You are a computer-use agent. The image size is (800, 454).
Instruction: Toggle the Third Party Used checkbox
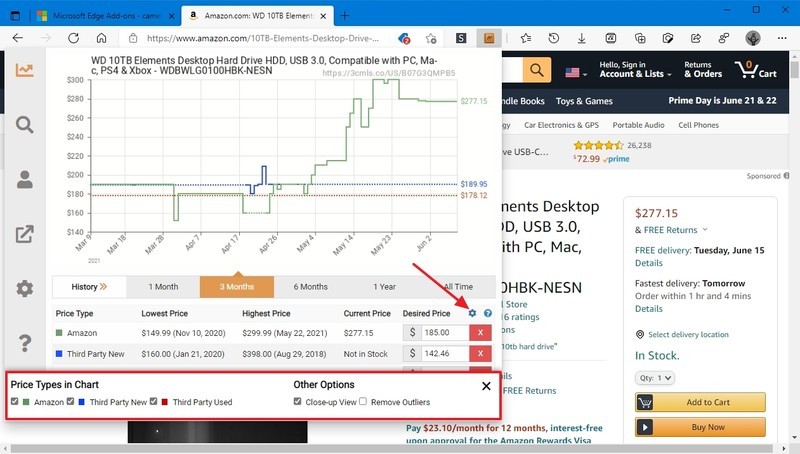coord(154,401)
